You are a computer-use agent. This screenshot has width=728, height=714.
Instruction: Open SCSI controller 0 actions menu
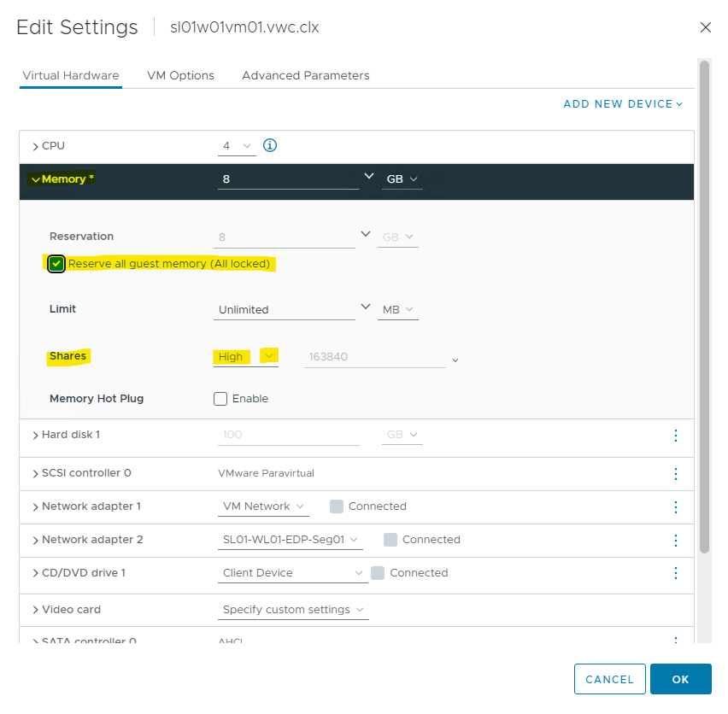pos(675,473)
